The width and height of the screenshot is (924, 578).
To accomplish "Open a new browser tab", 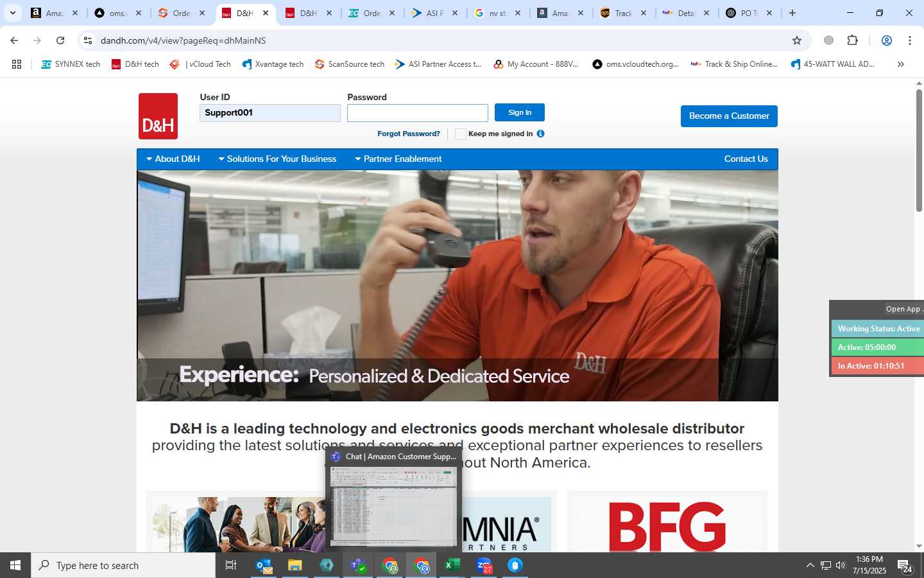I will point(792,13).
